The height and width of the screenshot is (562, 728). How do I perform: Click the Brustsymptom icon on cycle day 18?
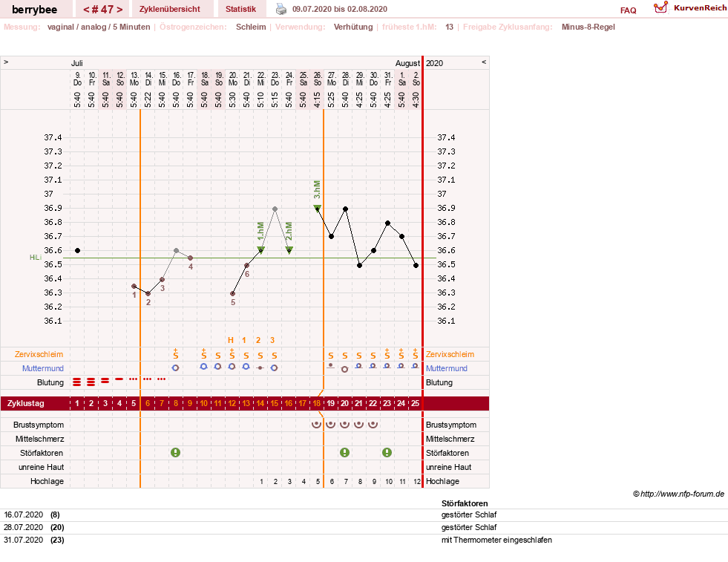317,424
